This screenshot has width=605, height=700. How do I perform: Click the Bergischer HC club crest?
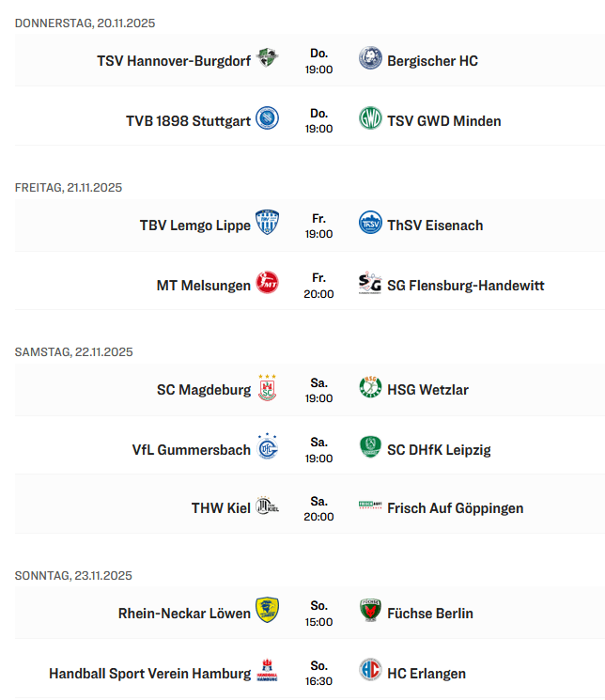[370, 59]
